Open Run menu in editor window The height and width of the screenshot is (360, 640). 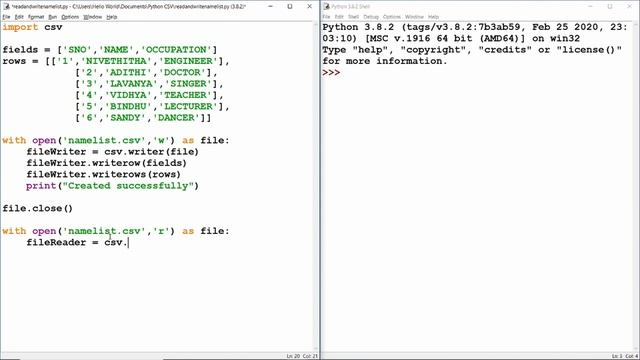click(53, 17)
